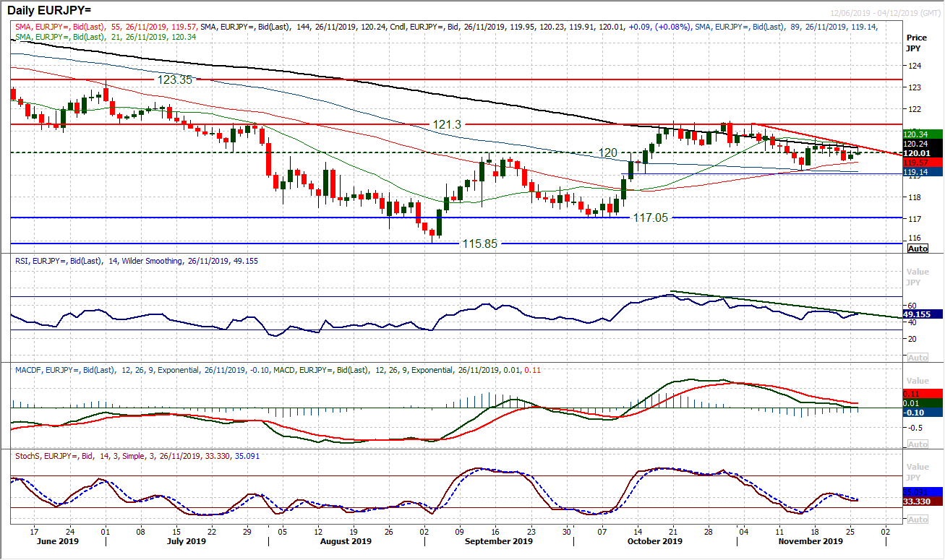945x560 pixels.
Task: Click the July 2019 label on the time axis
Action: pos(185,540)
